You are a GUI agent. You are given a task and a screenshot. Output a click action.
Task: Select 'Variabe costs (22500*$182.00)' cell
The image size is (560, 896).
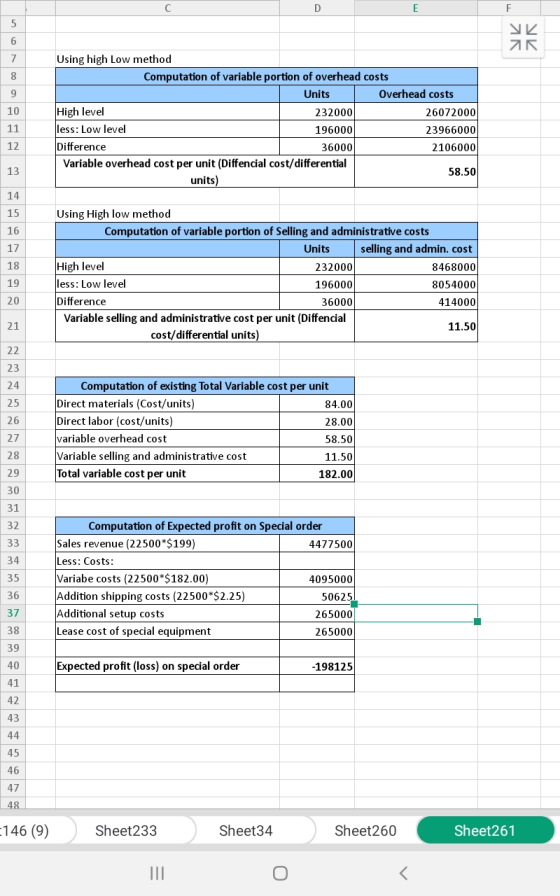pyautogui.click(x=167, y=578)
